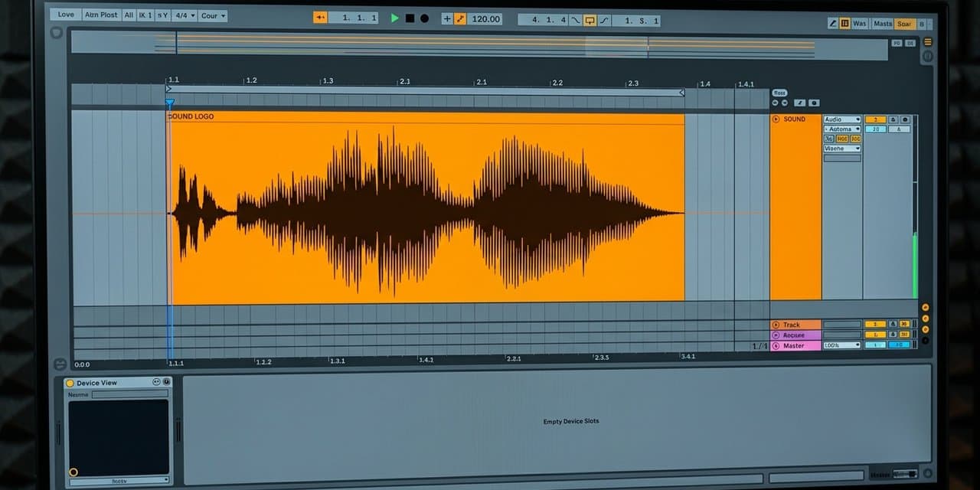Image resolution: width=980 pixels, height=490 pixels.
Task: Arm the round Record button
Action: click(x=424, y=18)
